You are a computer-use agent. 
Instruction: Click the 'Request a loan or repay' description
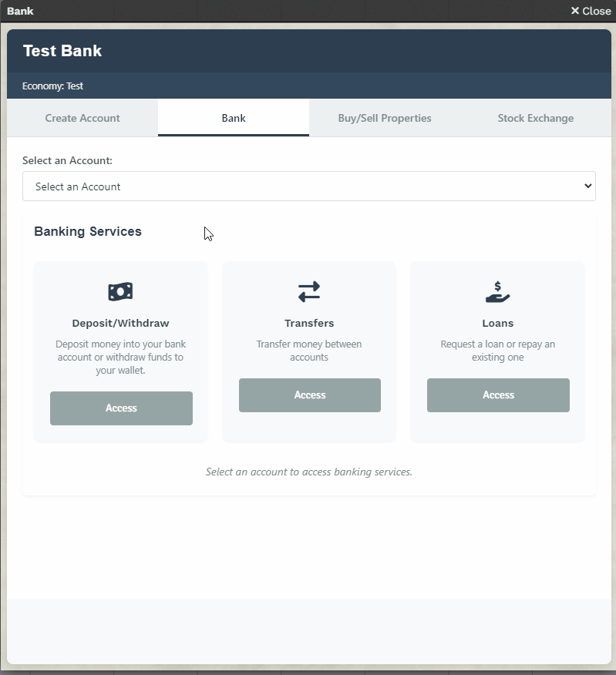[497, 351]
